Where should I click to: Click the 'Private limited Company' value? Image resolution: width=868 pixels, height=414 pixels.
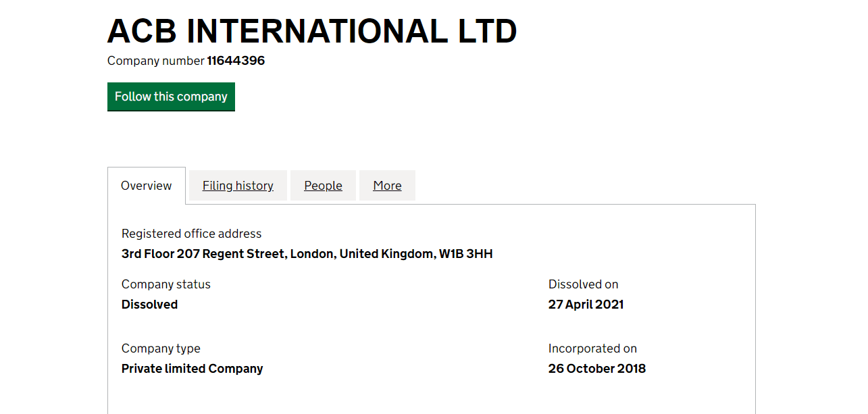(x=192, y=369)
